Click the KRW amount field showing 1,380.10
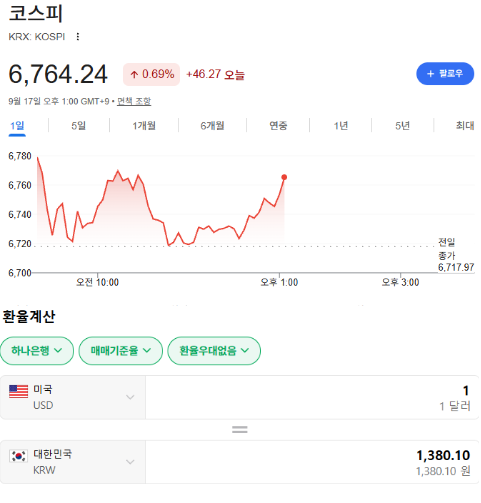 (x=313, y=463)
